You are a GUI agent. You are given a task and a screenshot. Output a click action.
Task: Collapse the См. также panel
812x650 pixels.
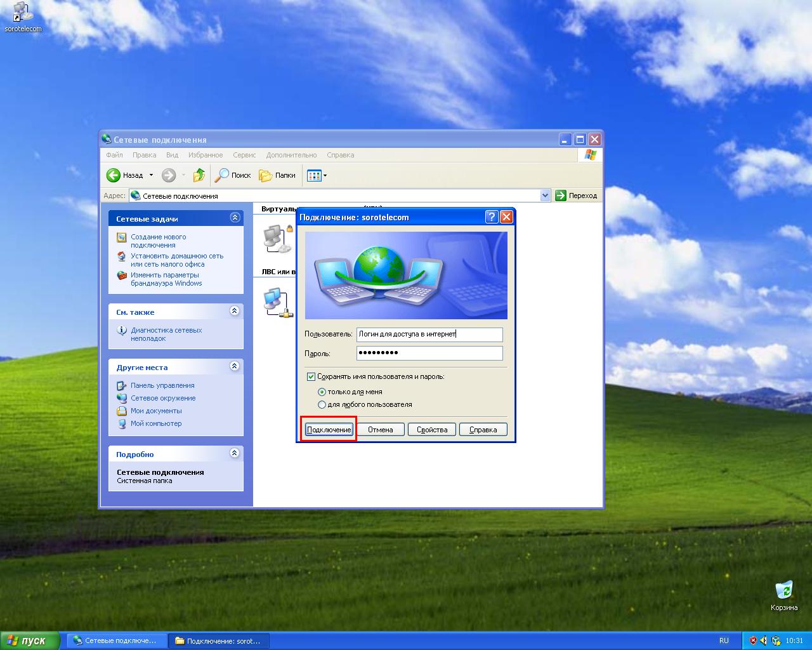(x=235, y=311)
